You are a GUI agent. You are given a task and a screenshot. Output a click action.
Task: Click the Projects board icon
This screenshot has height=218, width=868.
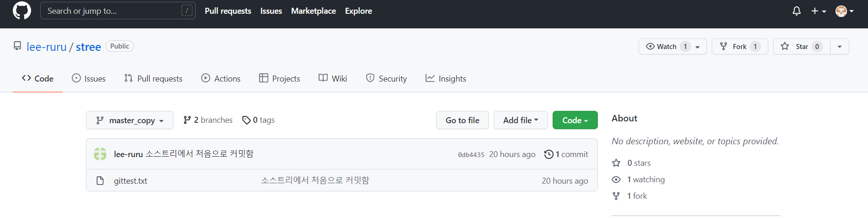point(264,78)
